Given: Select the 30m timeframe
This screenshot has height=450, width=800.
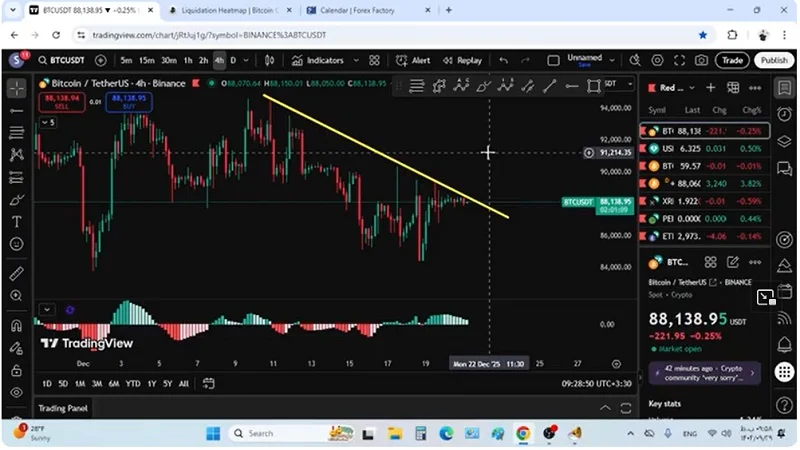Looking at the screenshot, I should [169, 60].
